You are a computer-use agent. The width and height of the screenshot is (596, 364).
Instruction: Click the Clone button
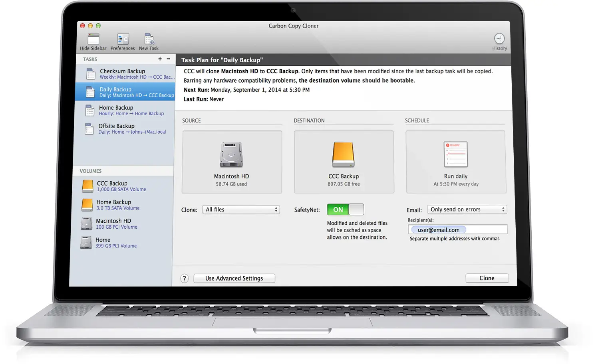point(487,278)
